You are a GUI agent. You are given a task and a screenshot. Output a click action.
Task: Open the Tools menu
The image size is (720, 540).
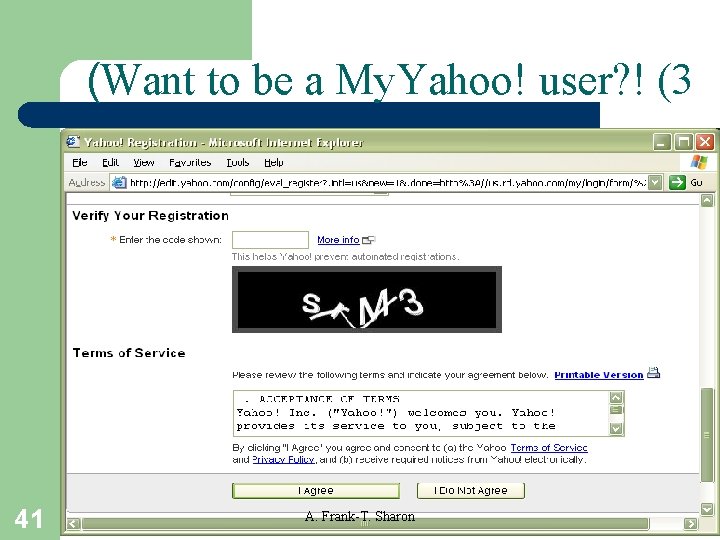click(x=237, y=163)
